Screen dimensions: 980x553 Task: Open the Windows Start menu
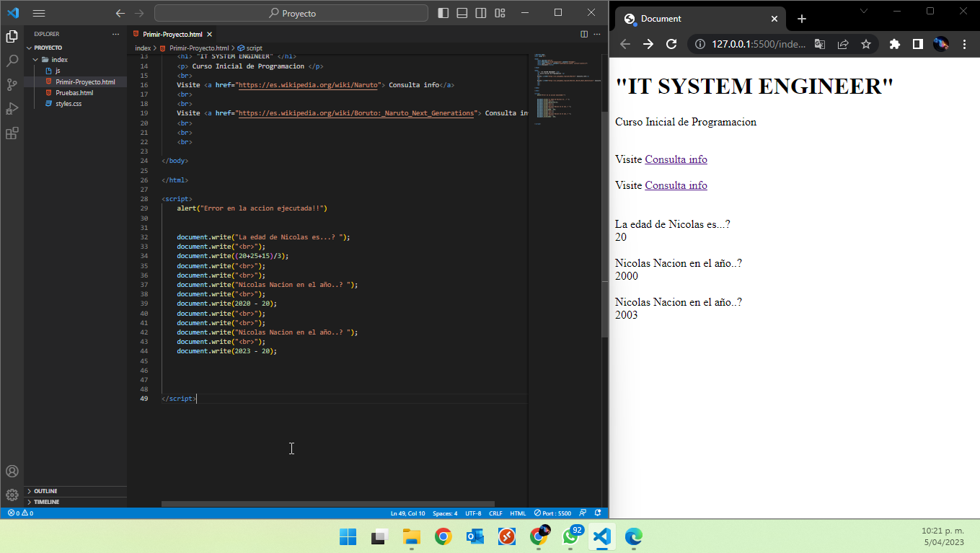click(x=348, y=536)
